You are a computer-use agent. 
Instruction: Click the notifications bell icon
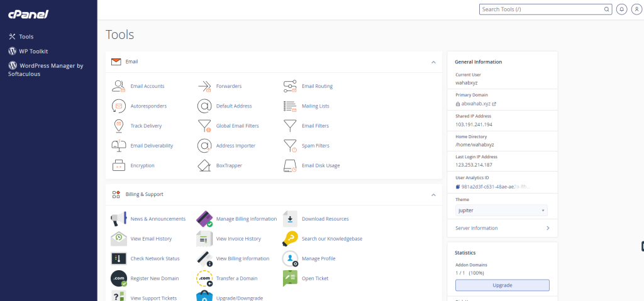[621, 9]
